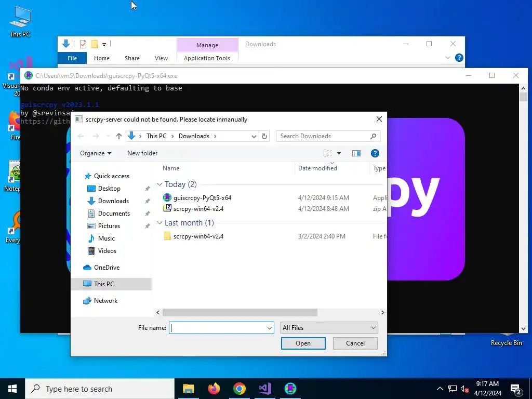
Task: Change view layout icon in dialog
Action: pos(328,153)
